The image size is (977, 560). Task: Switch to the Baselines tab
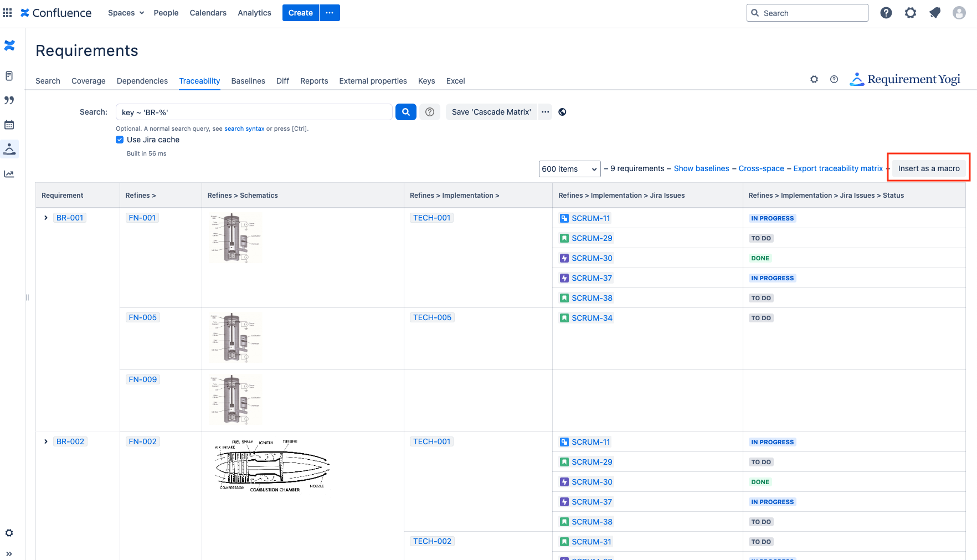point(248,81)
